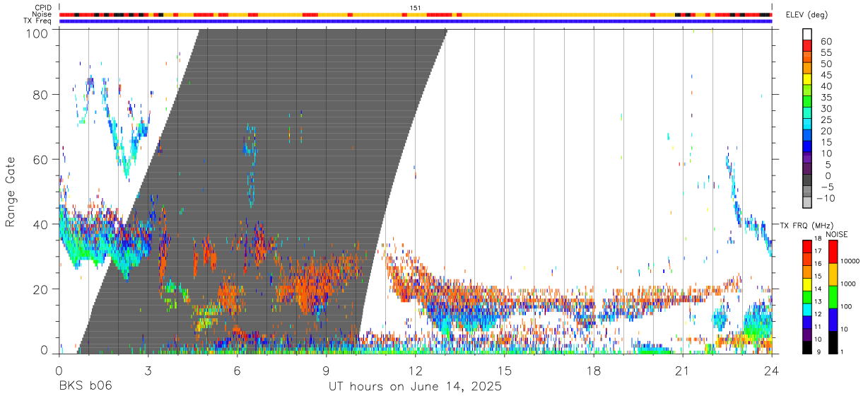Click the 13 label on TX FRQ legend
This screenshot has width=868, height=401.
coord(819,301)
